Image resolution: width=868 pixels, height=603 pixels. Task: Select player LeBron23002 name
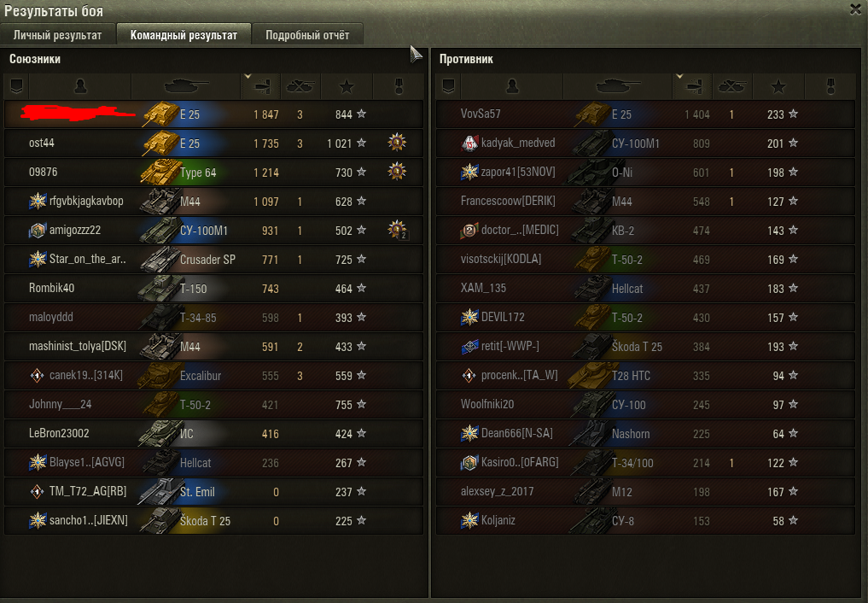(x=59, y=434)
